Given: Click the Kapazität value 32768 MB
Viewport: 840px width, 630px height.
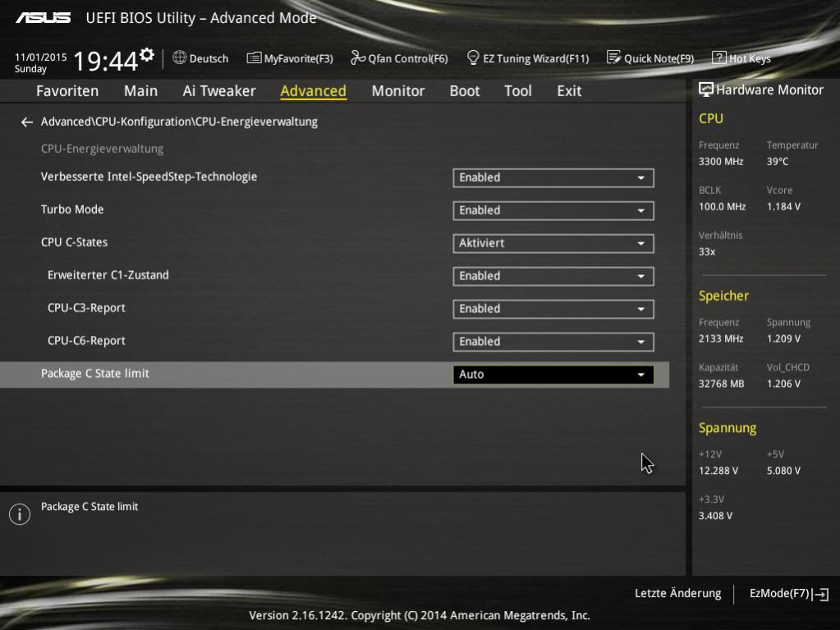Looking at the screenshot, I should click(x=722, y=384).
